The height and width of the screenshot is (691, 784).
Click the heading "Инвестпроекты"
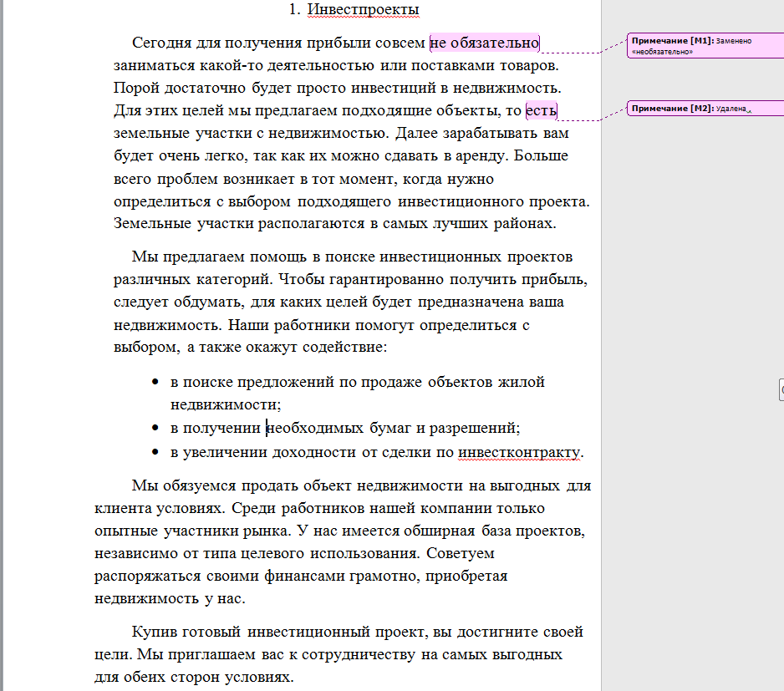click(x=363, y=9)
